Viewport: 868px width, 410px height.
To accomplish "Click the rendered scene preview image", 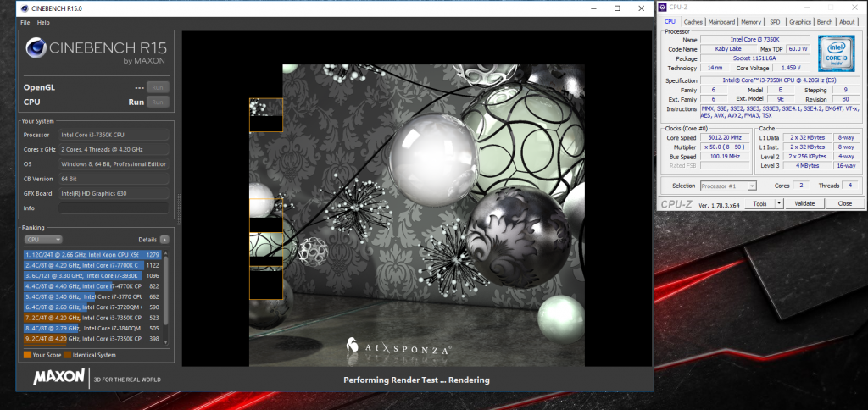I will pos(417,215).
